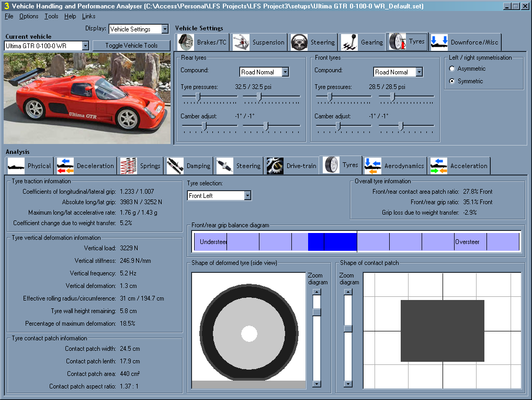Image resolution: width=532 pixels, height=400 pixels.
Task: Select the Asymmetric radio button
Action: coord(452,69)
